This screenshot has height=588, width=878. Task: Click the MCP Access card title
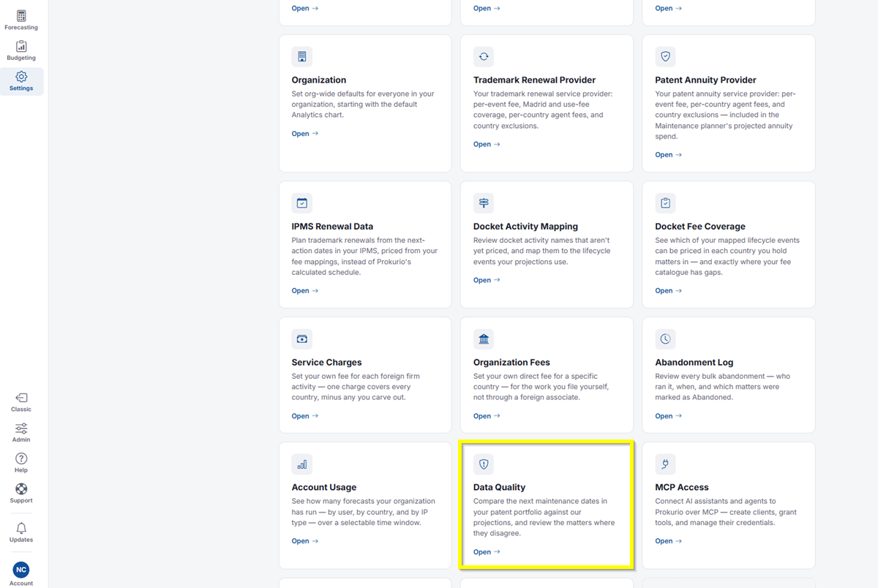click(x=682, y=487)
